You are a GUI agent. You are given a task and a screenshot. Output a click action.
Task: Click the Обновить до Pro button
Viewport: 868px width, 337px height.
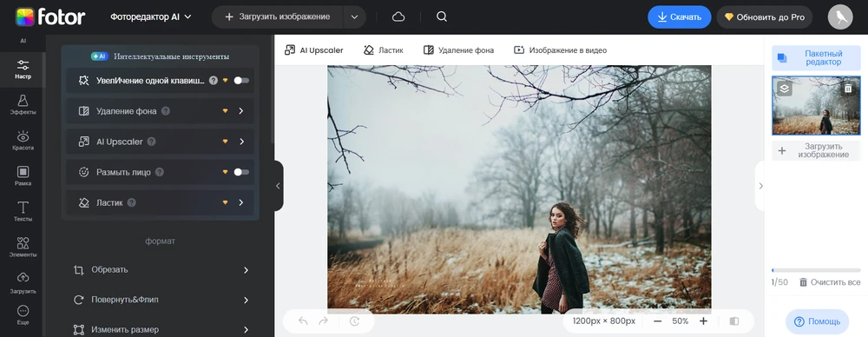(765, 17)
